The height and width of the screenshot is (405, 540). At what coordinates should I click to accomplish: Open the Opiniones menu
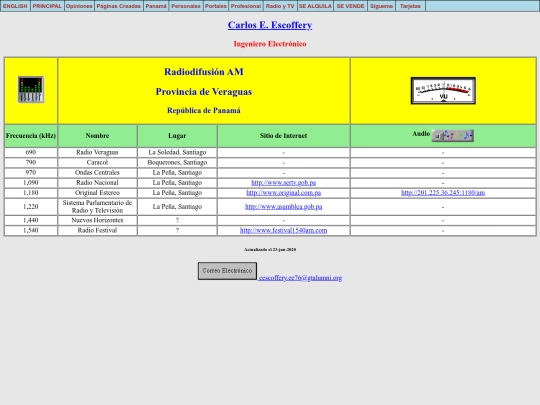coord(79,6)
